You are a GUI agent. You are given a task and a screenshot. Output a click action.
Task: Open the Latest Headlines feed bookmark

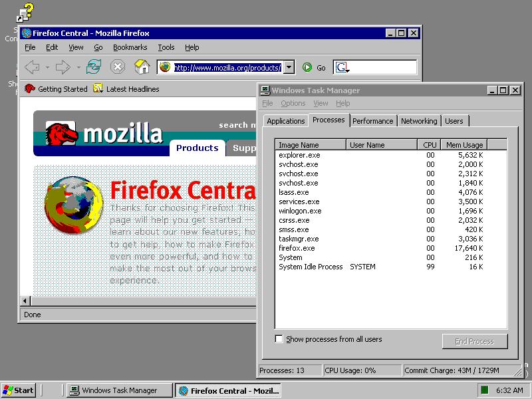pos(126,89)
